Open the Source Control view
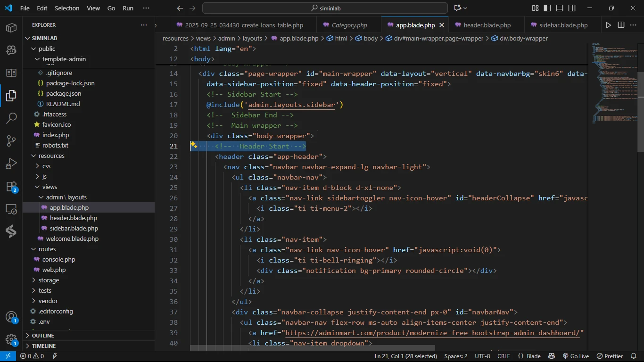Screen dimensions: 644x362 pos(11,141)
